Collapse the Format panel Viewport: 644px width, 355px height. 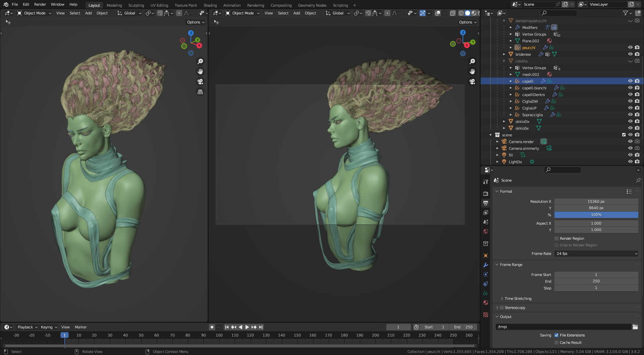[x=497, y=191]
